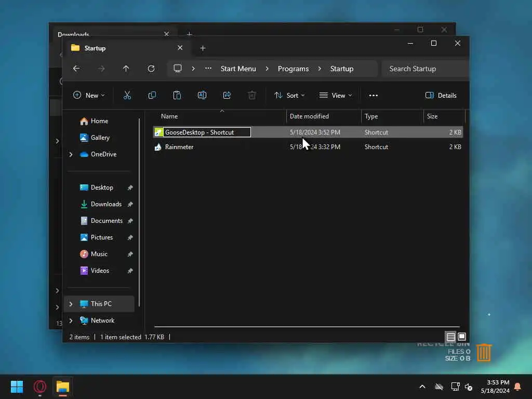The image size is (532, 399).
Task: Click the Search Startup field
Action: tap(426, 69)
